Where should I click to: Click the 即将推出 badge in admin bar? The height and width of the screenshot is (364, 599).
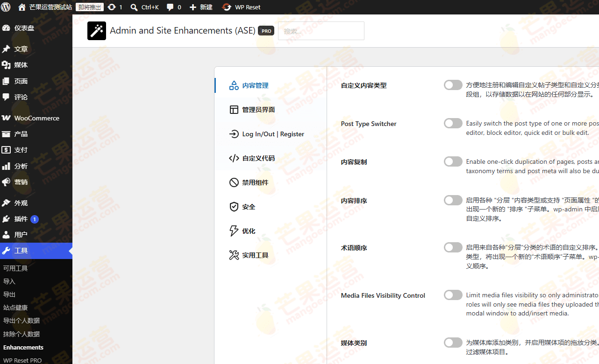click(x=90, y=7)
